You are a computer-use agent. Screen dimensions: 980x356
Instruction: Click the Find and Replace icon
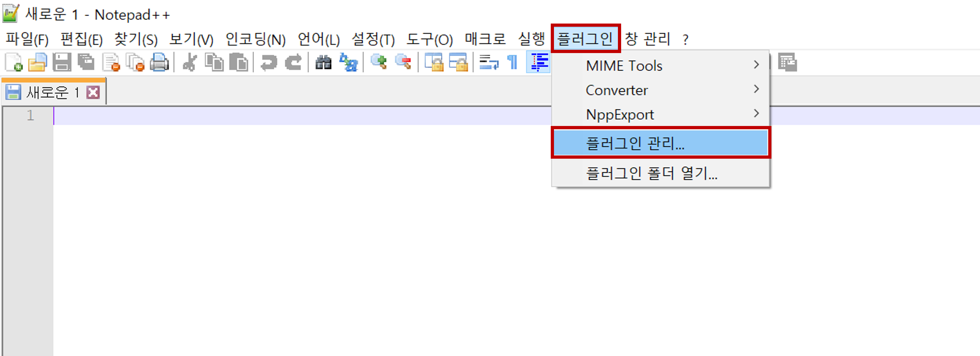coord(348,62)
